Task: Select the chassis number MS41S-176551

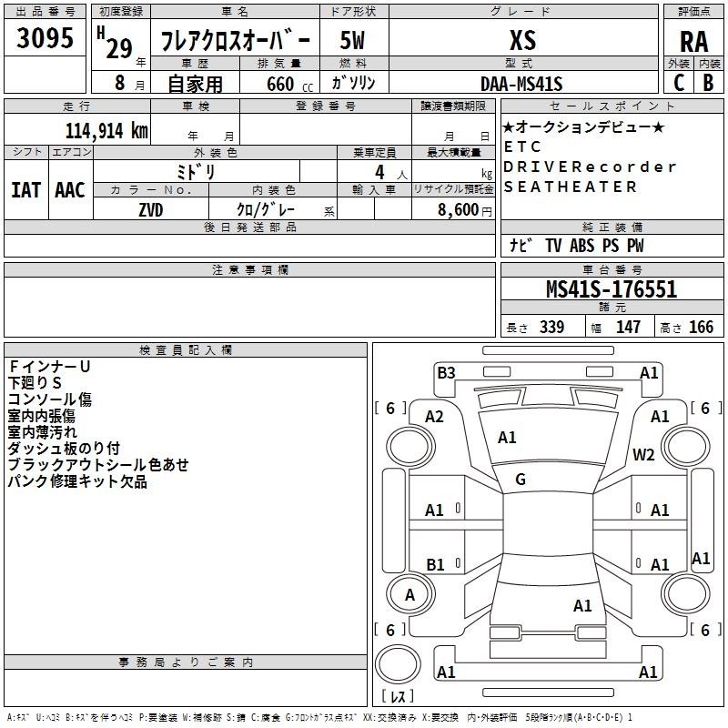Action: click(x=611, y=289)
